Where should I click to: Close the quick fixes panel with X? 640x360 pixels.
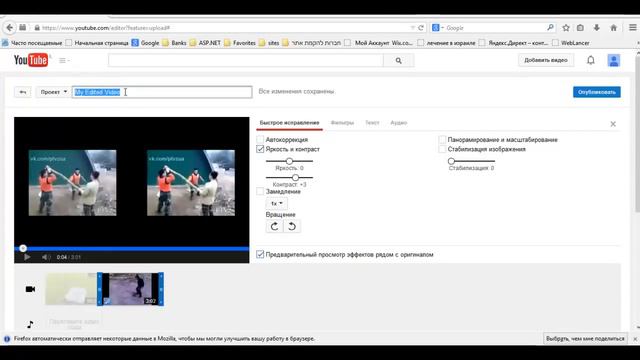point(613,124)
